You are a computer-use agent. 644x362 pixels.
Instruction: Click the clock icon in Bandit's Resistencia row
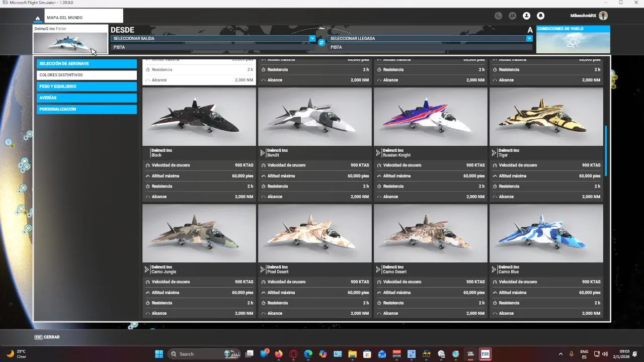[x=264, y=187]
